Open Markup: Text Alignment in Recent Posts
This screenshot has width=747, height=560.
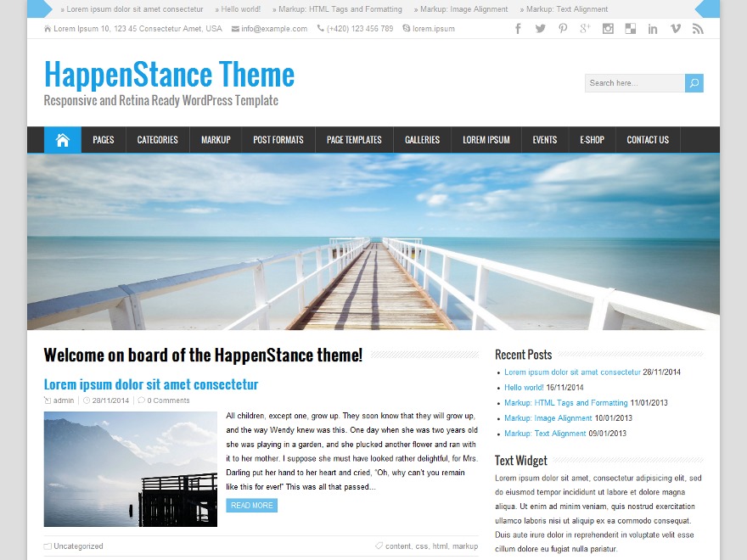coord(545,434)
